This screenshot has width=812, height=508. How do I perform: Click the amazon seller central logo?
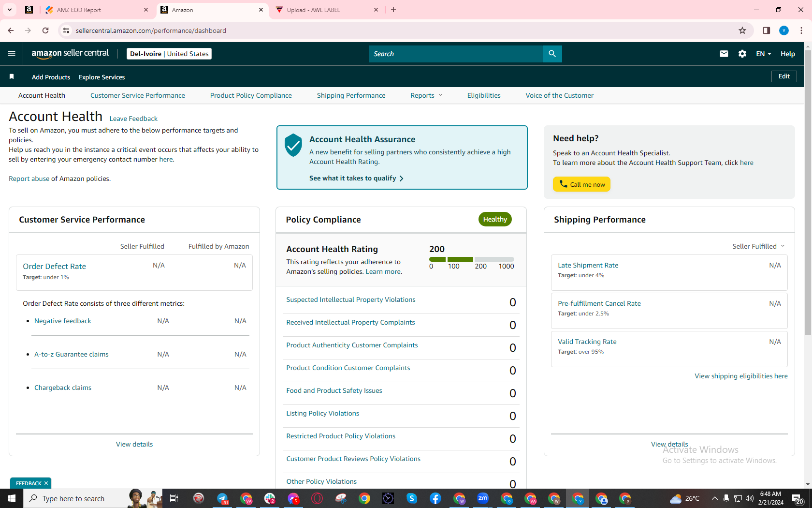coord(70,54)
